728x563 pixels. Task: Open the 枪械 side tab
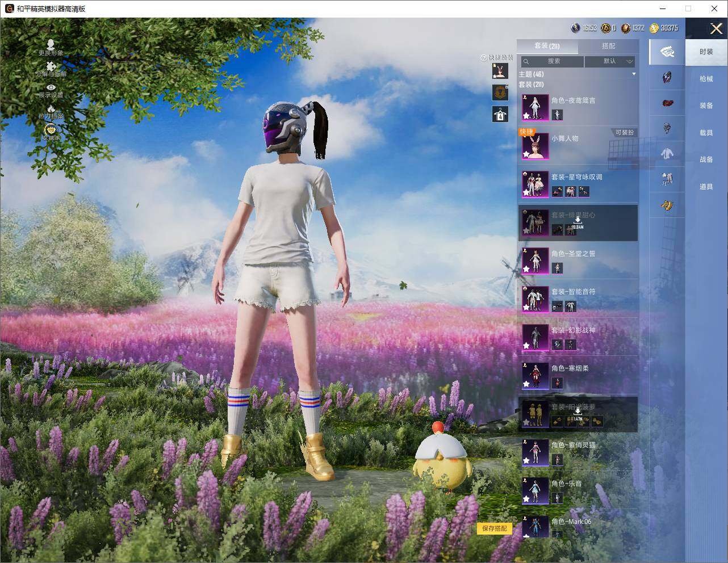(x=706, y=79)
